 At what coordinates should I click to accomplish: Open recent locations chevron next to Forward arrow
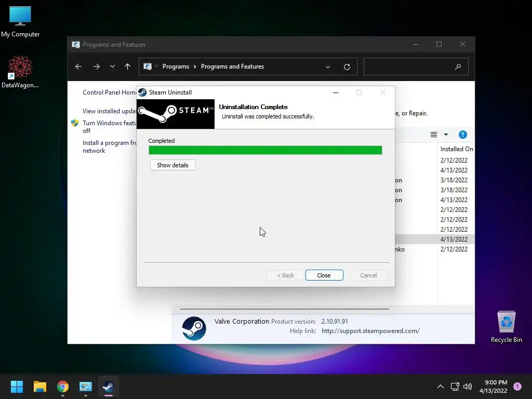pos(112,66)
